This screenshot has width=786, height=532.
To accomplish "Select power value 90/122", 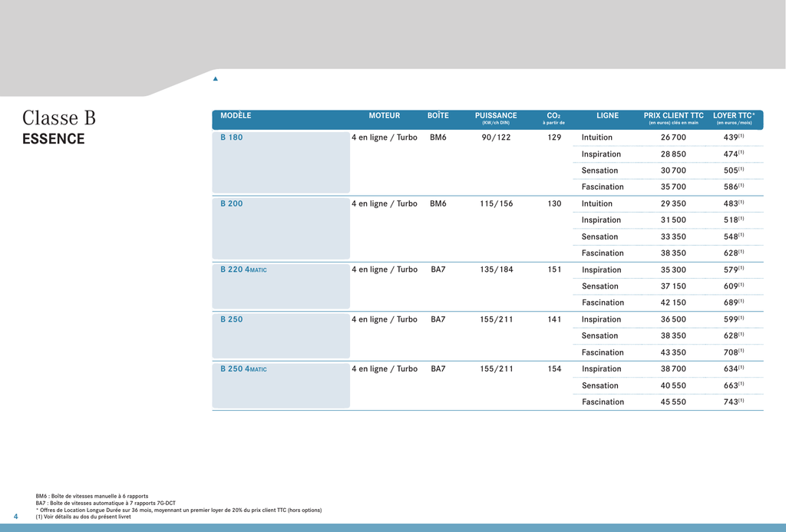I will coord(497,137).
